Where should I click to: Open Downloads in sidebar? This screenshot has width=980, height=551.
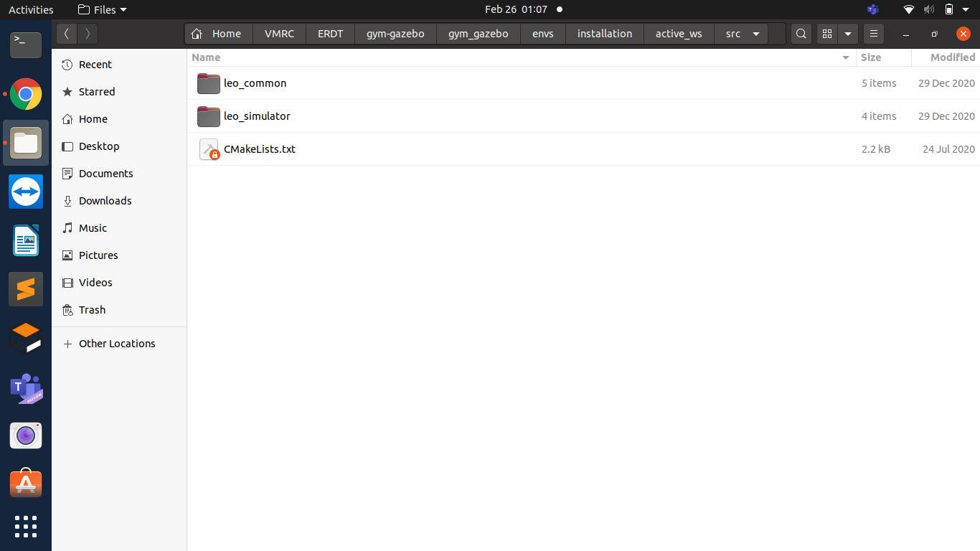coord(119,201)
